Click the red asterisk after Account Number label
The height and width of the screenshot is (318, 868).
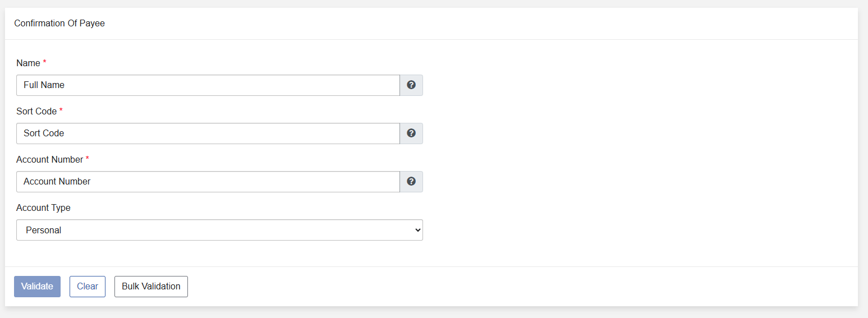tap(87, 159)
